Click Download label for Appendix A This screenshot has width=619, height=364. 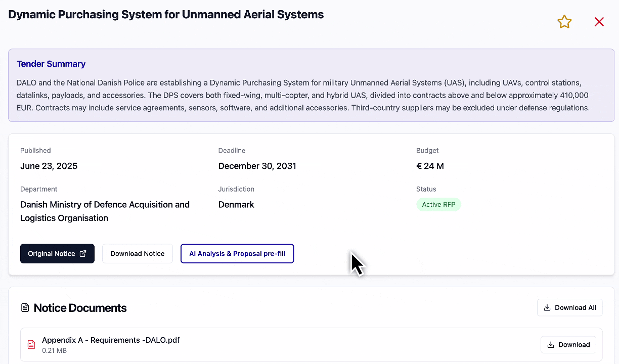tap(574, 345)
